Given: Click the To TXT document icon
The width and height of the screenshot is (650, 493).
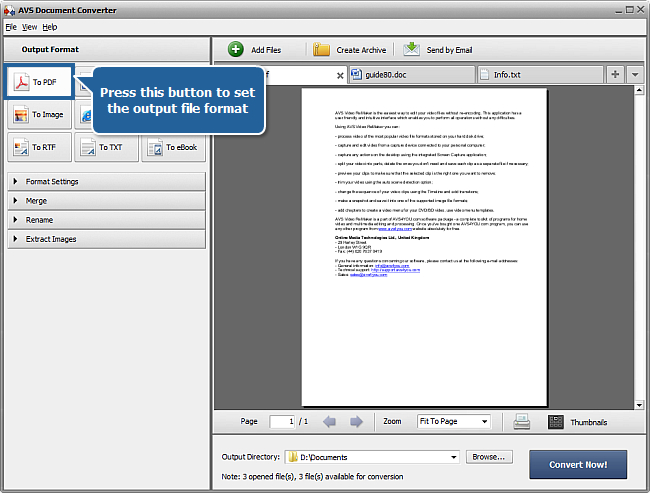Looking at the screenshot, I should tap(88, 147).
